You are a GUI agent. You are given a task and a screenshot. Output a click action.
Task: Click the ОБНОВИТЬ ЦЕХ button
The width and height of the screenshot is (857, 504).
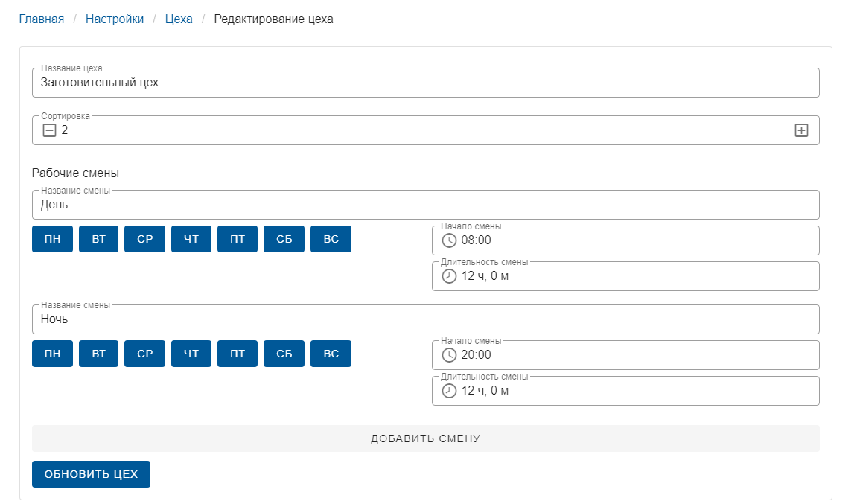[91, 474]
